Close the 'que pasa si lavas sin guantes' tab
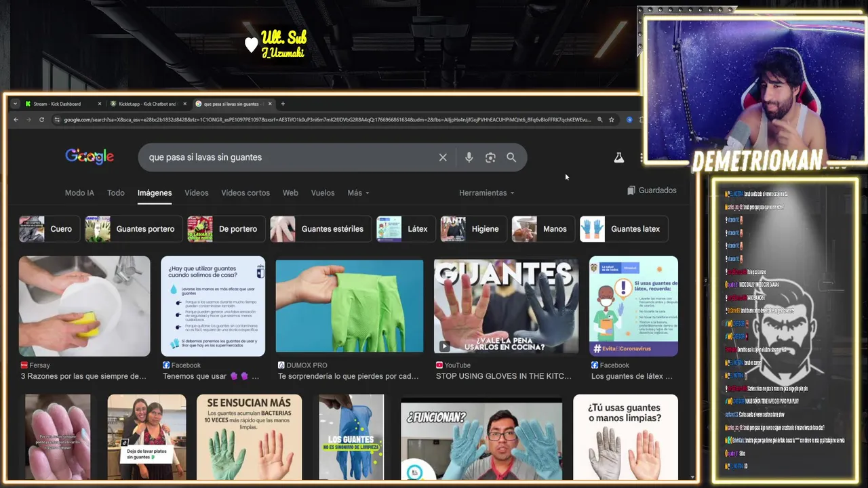This screenshot has height=488, width=868. click(270, 104)
